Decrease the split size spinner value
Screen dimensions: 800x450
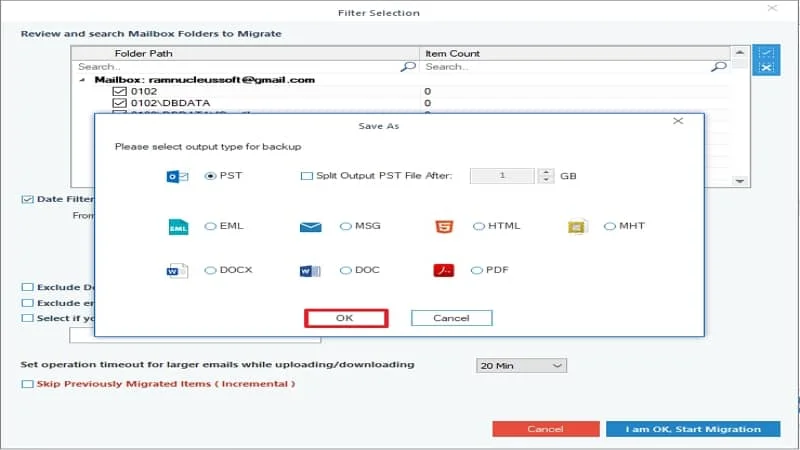[x=546, y=180]
